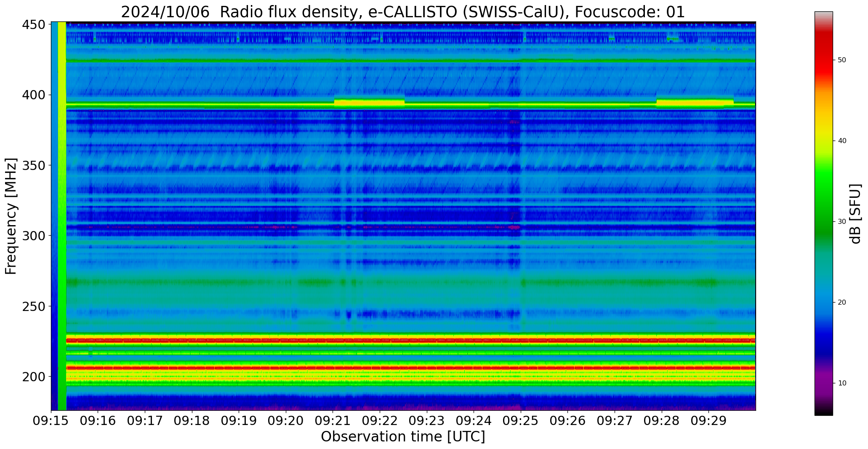
Task: Click the 09:27 time tick label
Action: 615,421
